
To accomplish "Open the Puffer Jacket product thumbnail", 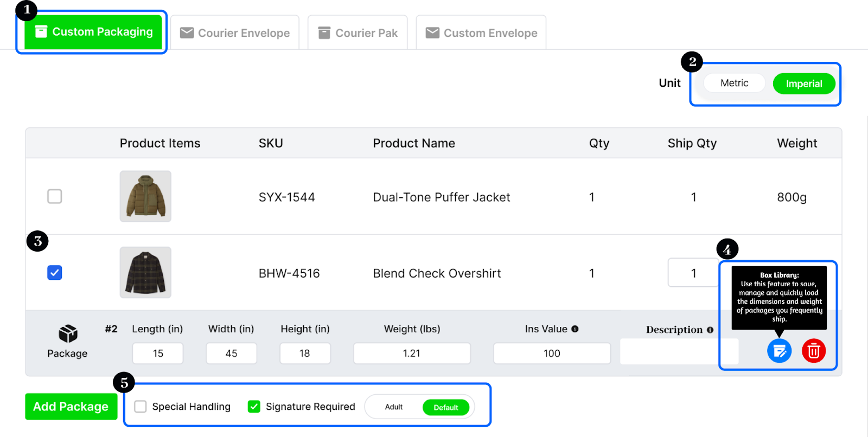I will 145,196.
